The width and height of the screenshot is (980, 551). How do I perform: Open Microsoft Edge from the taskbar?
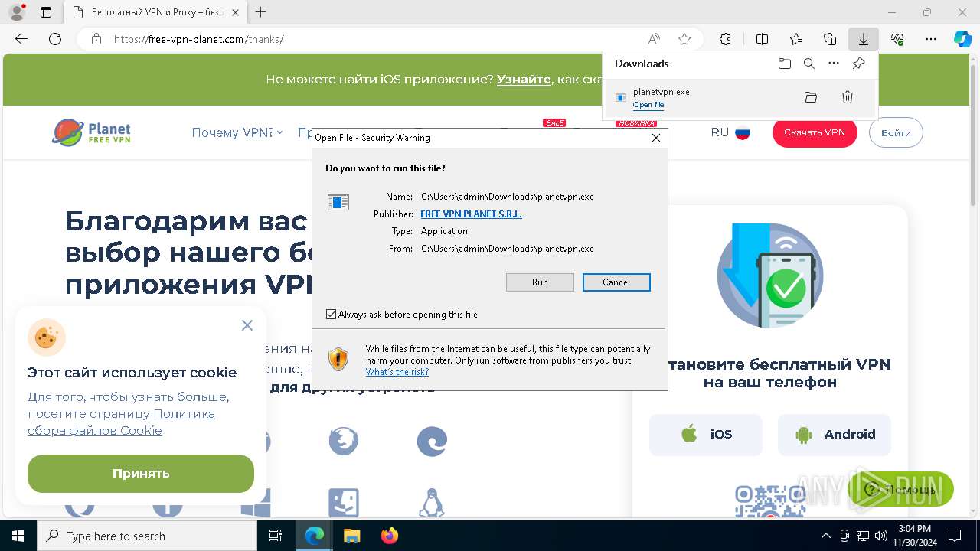pos(315,536)
